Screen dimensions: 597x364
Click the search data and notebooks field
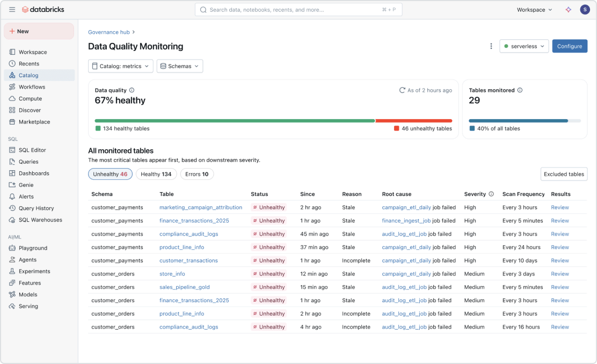click(x=299, y=9)
